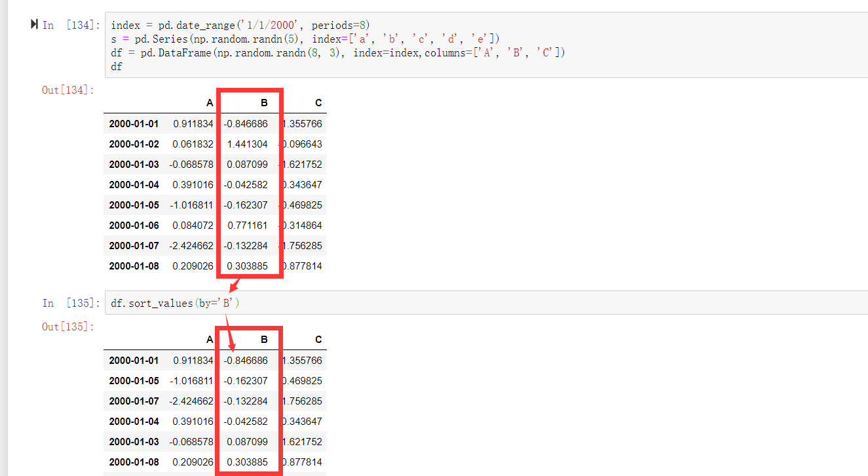Click value 0.087099 in sorted table

point(248,441)
